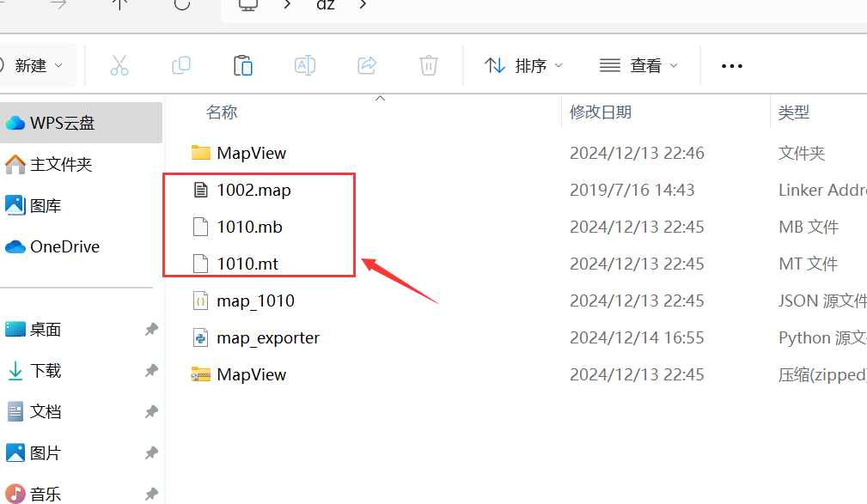This screenshot has height=504, width=867.
Task: Click the This PC monitor icon in address bar
Action: coord(247,4)
